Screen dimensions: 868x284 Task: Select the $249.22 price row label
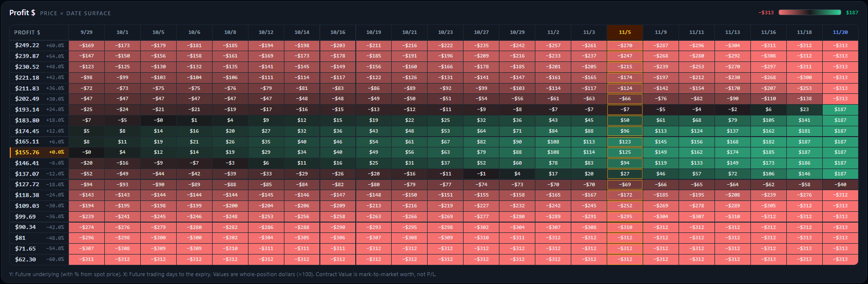(x=39, y=45)
